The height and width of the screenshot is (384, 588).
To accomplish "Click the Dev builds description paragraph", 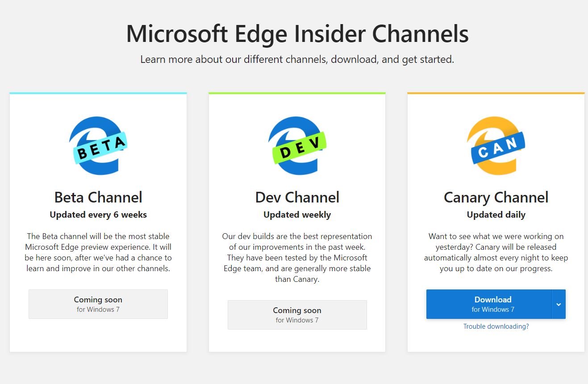I will click(x=297, y=258).
